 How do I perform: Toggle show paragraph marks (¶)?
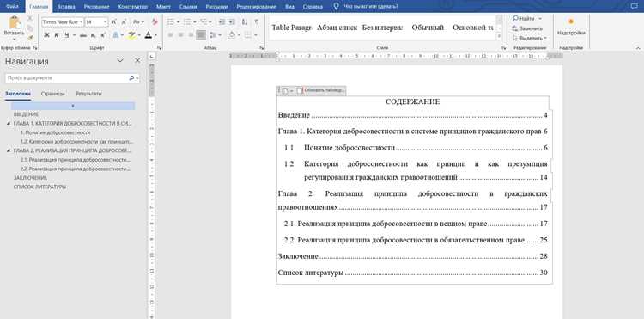click(257, 21)
